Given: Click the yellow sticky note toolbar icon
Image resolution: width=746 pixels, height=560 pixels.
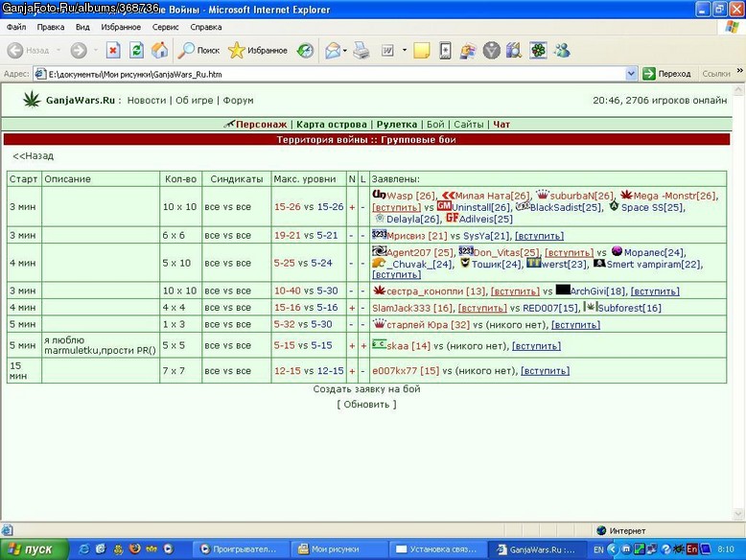Looking at the screenshot, I should tap(422, 51).
